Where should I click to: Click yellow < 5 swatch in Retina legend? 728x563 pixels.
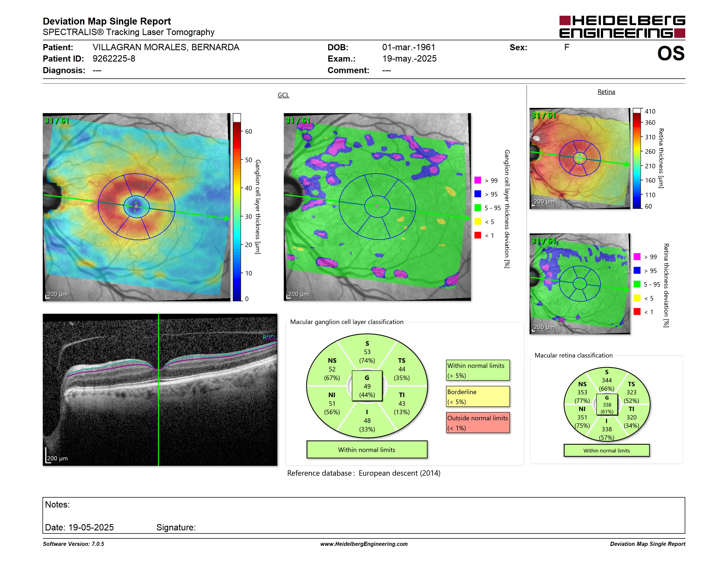[637, 298]
